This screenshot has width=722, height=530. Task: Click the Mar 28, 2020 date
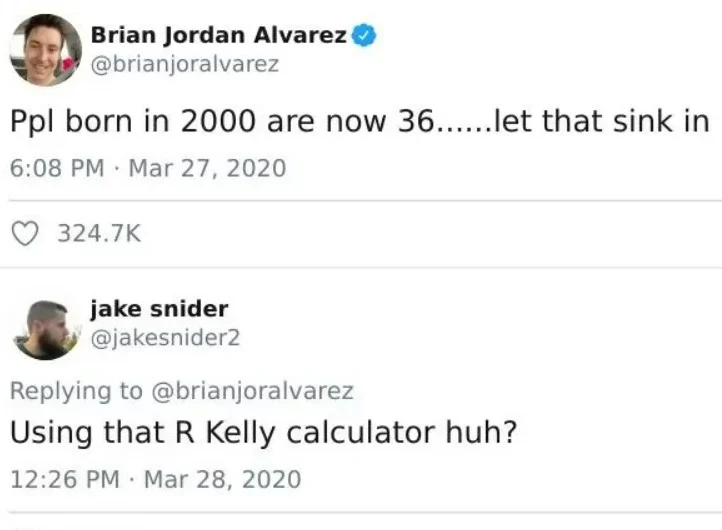coord(223,479)
